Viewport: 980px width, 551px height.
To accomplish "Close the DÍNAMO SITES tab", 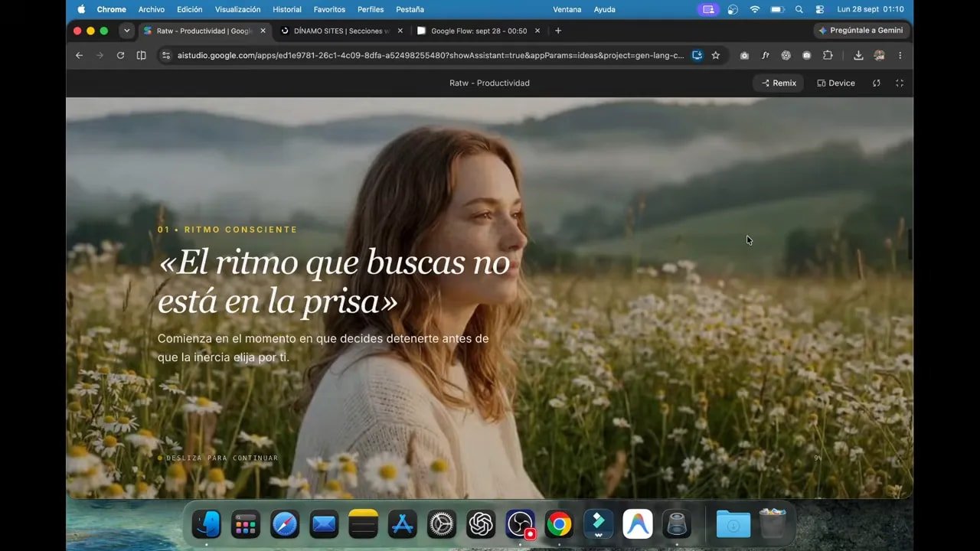I will click(x=400, y=31).
